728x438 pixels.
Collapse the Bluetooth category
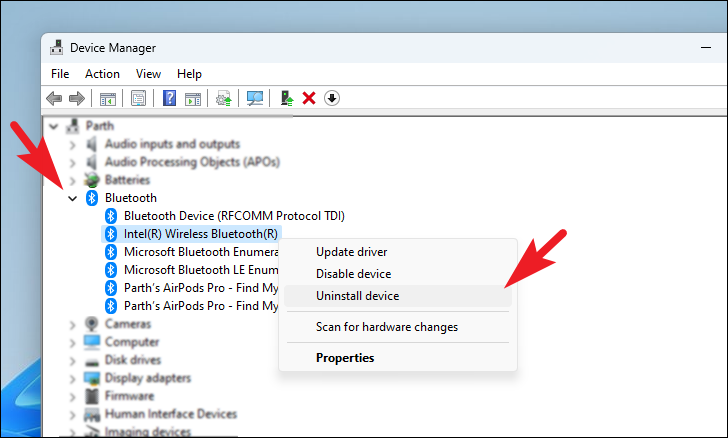tap(72, 199)
